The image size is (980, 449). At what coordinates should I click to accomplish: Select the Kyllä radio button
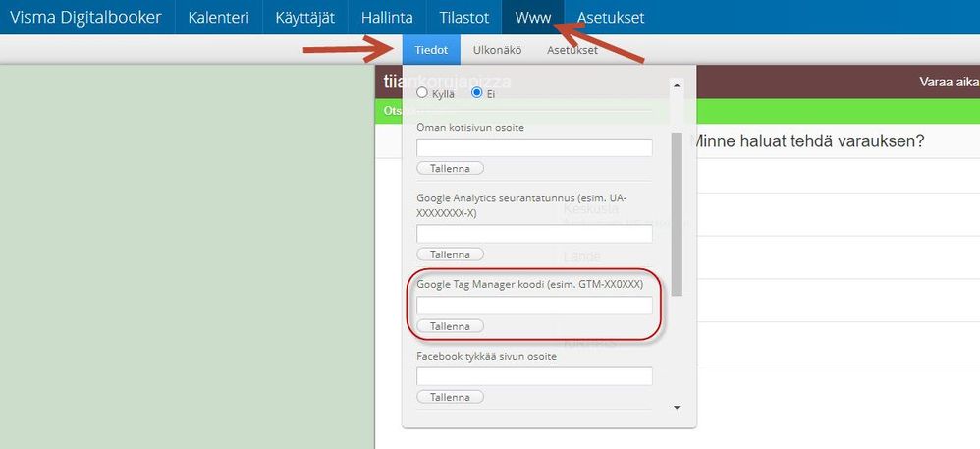click(x=422, y=93)
